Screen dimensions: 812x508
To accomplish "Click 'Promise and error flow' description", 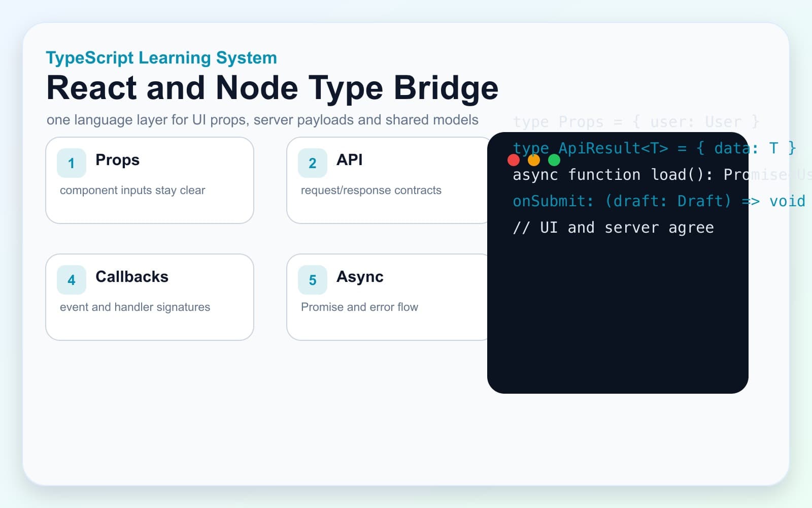I will (359, 307).
